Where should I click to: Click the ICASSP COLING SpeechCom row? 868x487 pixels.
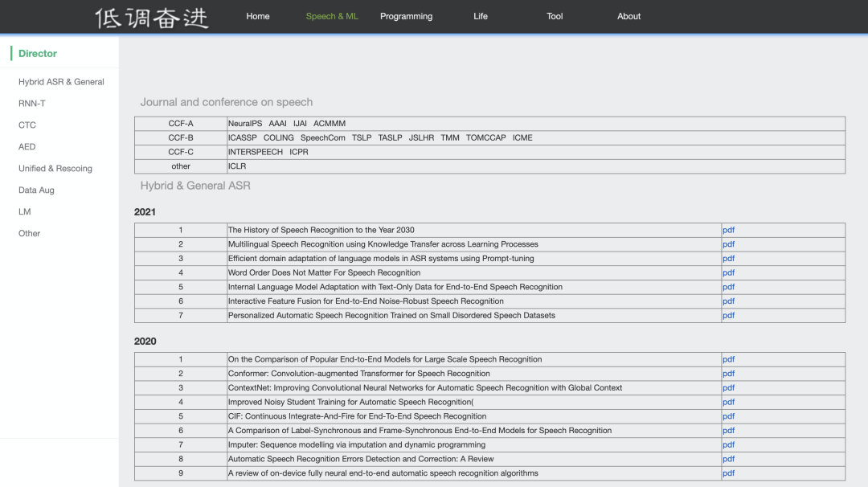point(536,137)
